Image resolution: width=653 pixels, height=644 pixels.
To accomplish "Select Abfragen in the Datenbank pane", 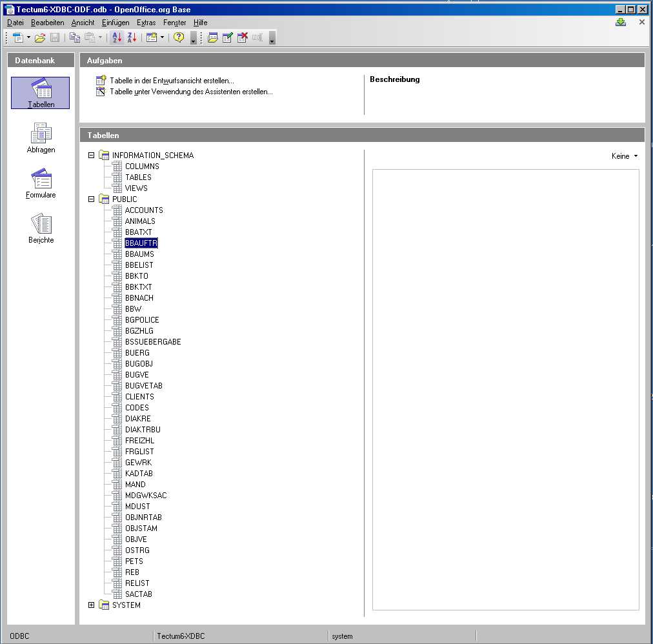I will point(41,138).
